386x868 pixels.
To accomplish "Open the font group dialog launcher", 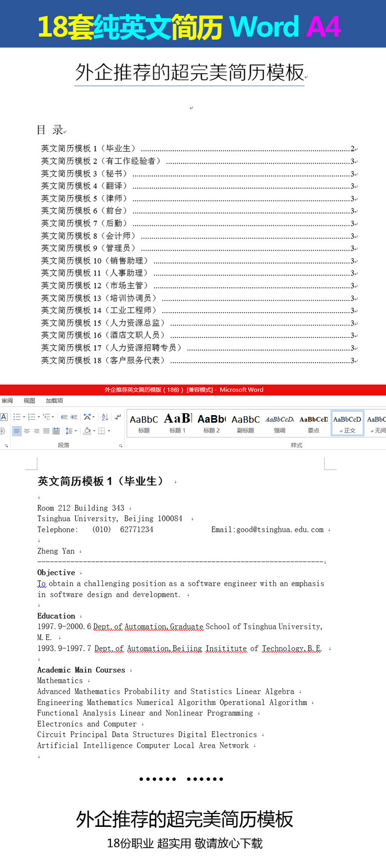I will pos(6,446).
